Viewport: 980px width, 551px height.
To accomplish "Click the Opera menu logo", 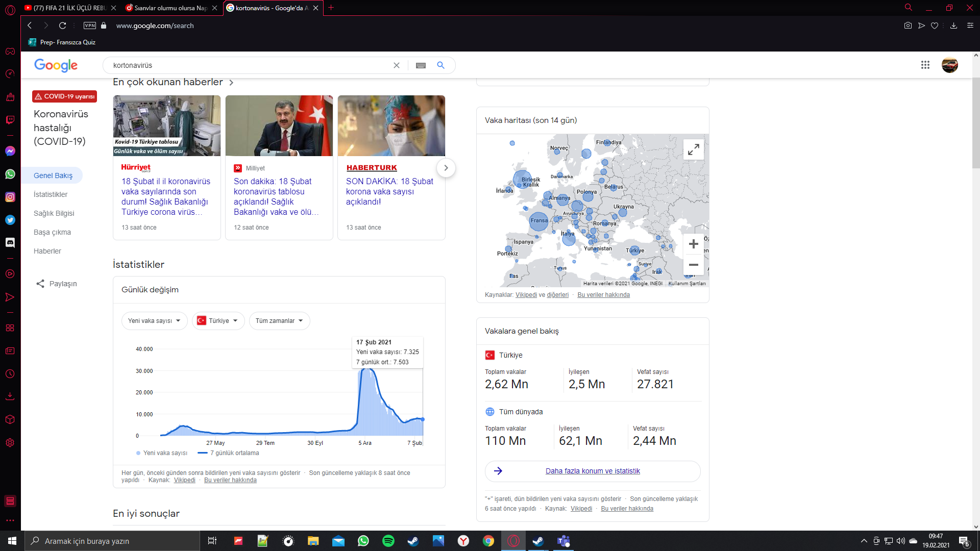I will pos(10,9).
